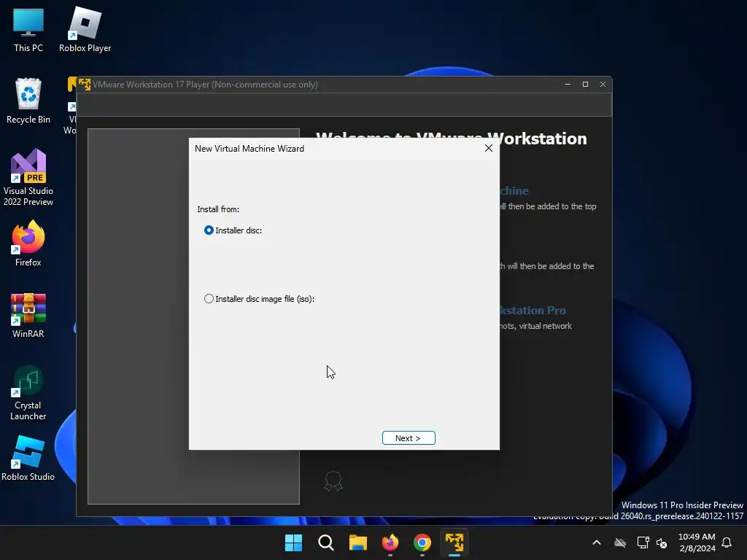The width and height of the screenshot is (747, 560).
Task: Click the VMware logo in title bar
Action: pos(85,85)
